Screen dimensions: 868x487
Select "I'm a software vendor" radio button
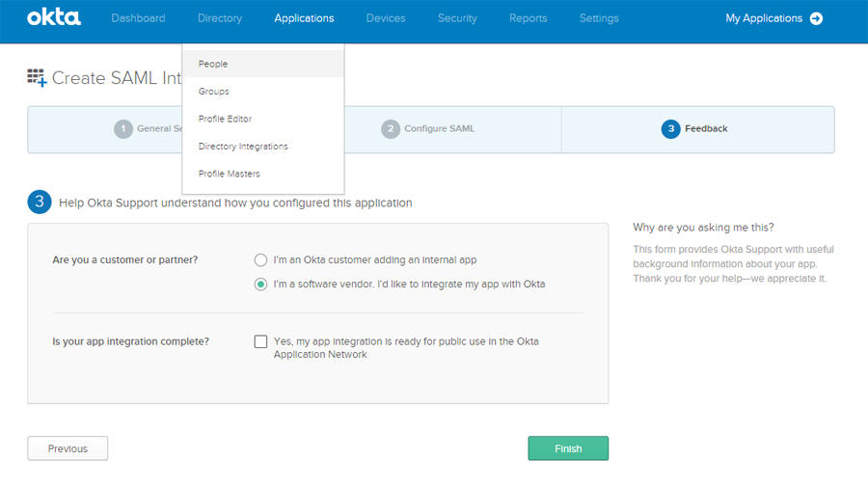click(x=260, y=284)
